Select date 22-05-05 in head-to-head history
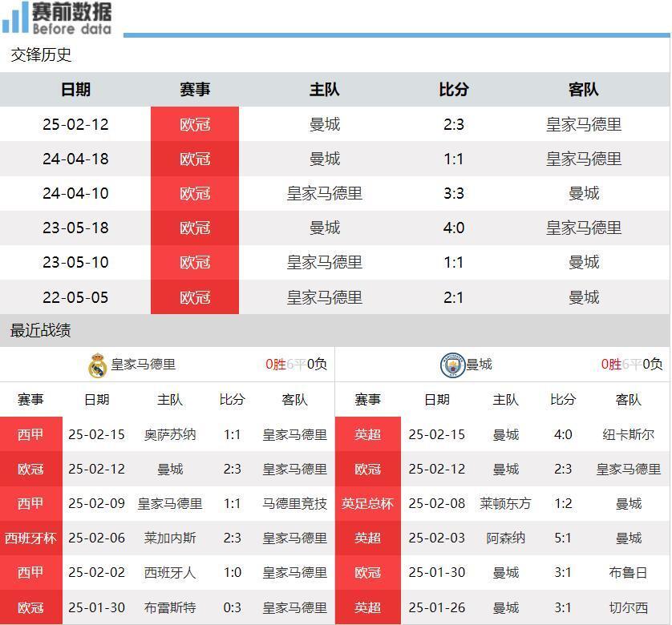Screen dimensions: 672x625 point(76,297)
